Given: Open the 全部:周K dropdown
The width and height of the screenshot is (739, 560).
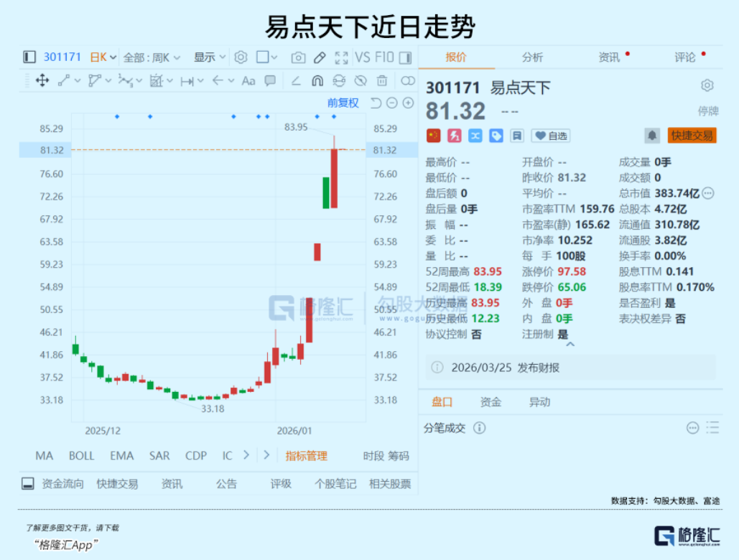Looking at the screenshot, I should [x=147, y=57].
